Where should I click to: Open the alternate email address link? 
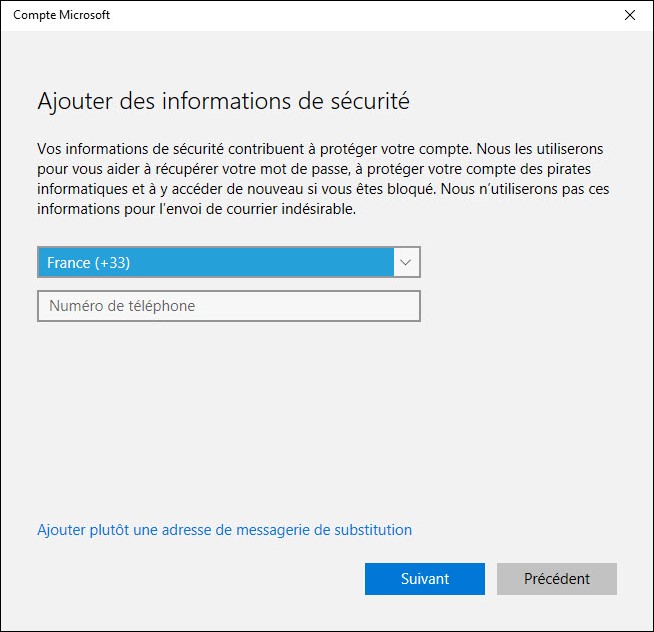(x=224, y=530)
